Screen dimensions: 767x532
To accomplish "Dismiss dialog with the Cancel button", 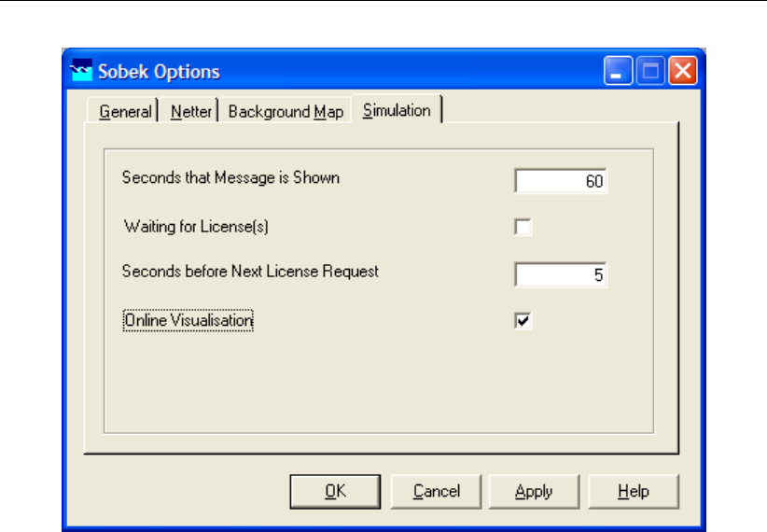I will click(x=437, y=491).
